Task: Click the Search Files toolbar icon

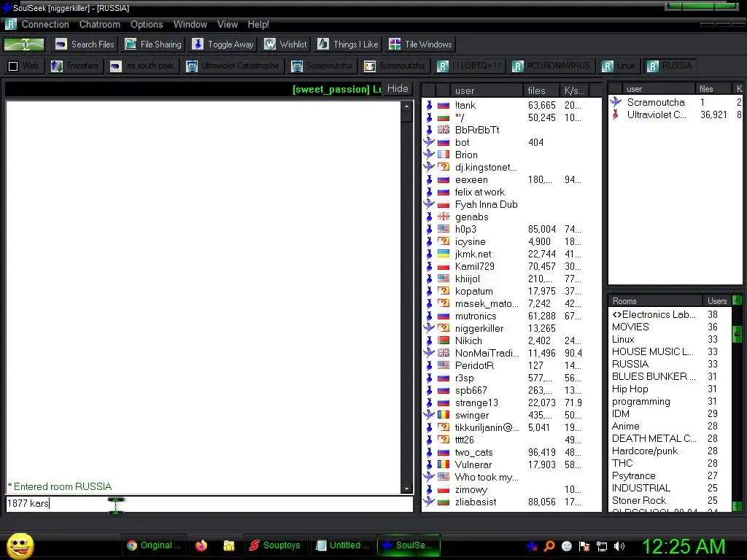Action: [x=61, y=44]
